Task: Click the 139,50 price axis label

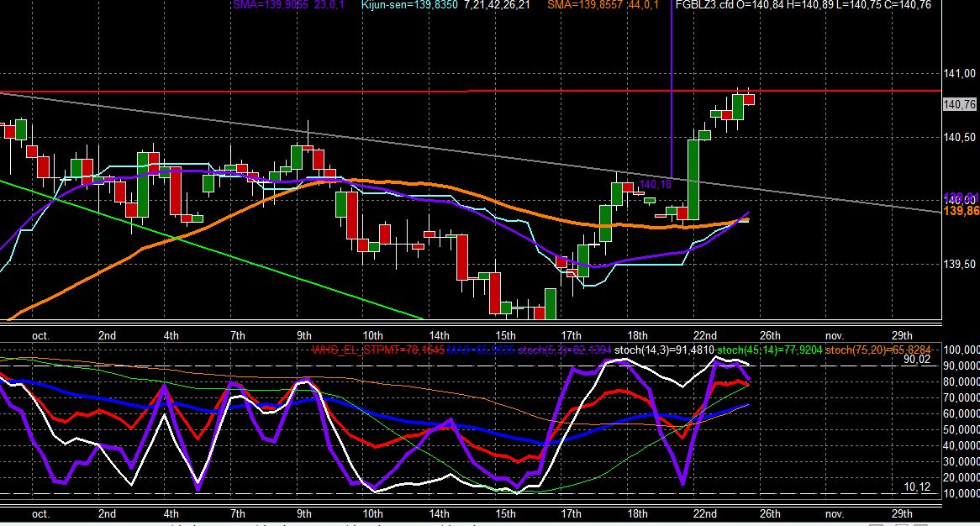Action: pos(959,264)
